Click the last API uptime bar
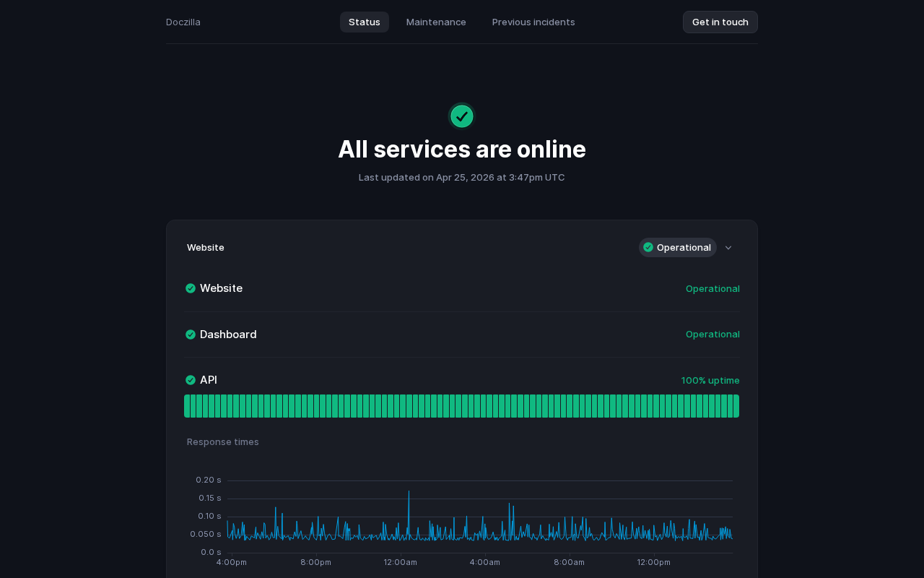 pyautogui.click(x=736, y=406)
